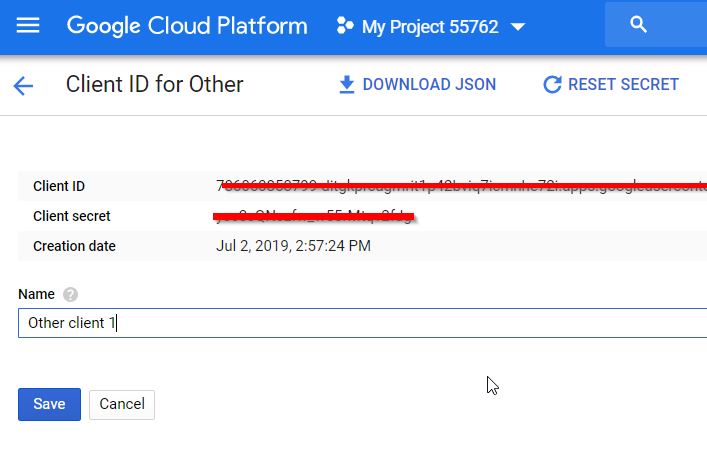Open the hamburger navigation menu

click(28, 26)
